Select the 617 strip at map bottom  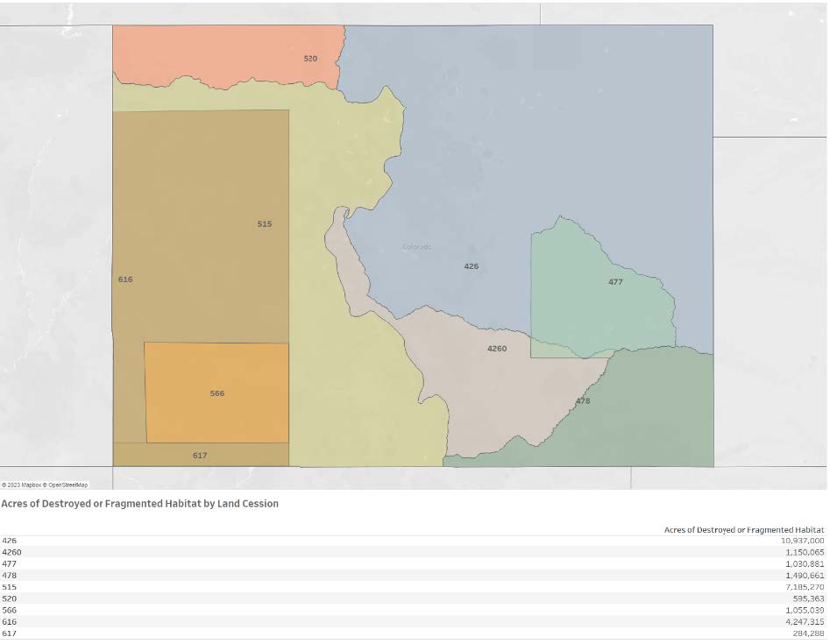200,456
